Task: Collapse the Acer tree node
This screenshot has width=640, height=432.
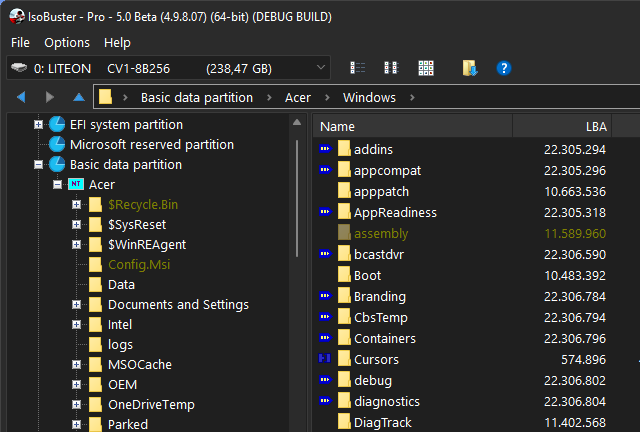Action: 58,185
